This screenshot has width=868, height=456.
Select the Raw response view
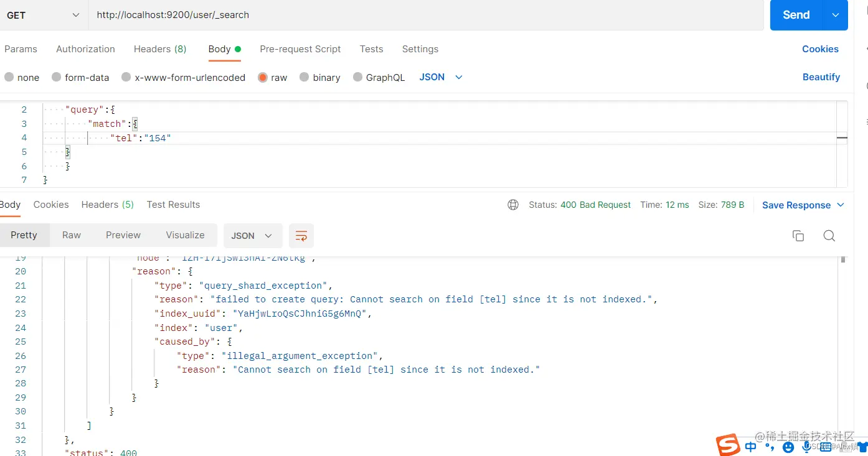(x=72, y=235)
